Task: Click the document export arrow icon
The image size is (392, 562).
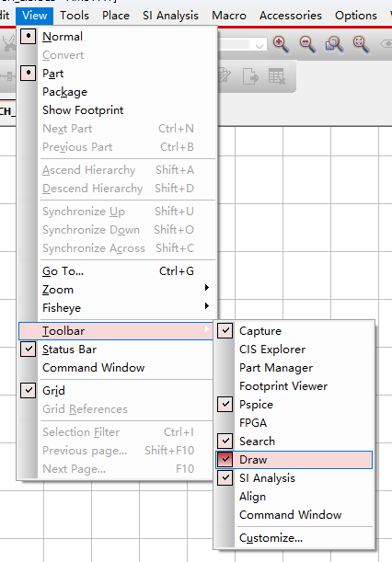Action: click(x=250, y=76)
